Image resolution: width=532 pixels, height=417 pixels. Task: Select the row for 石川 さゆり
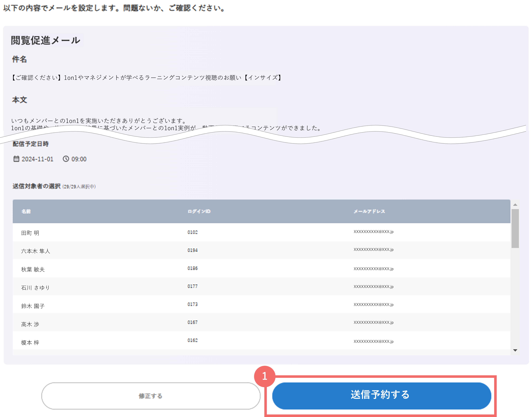pyautogui.click(x=262, y=286)
